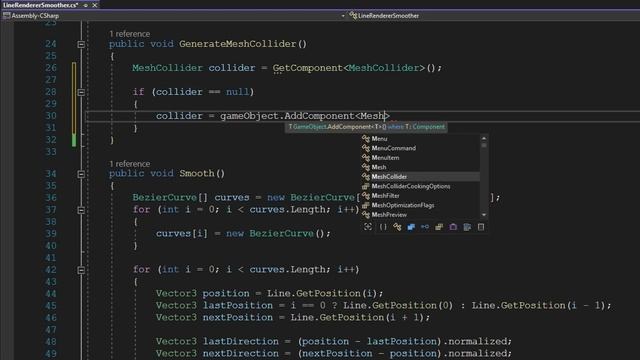The image size is (640, 360).
Task: Toggle the interfaces filter icon
Action: tap(425, 227)
